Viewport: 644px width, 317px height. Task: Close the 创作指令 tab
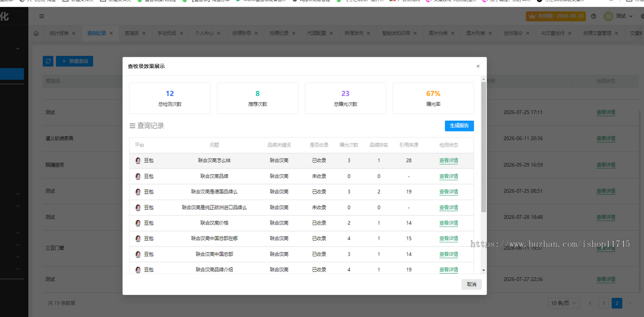(528, 33)
